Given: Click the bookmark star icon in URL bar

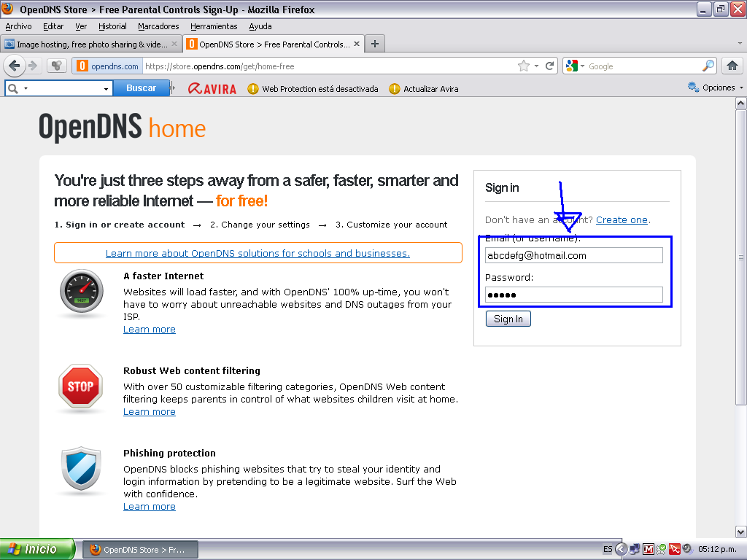Looking at the screenshot, I should 524,66.
